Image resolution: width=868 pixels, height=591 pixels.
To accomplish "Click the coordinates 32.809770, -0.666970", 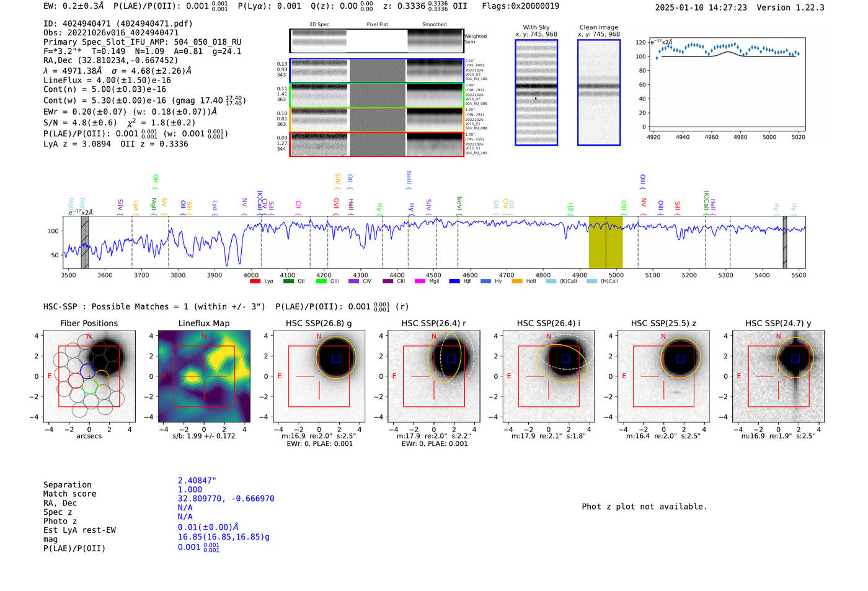I will (x=226, y=499).
